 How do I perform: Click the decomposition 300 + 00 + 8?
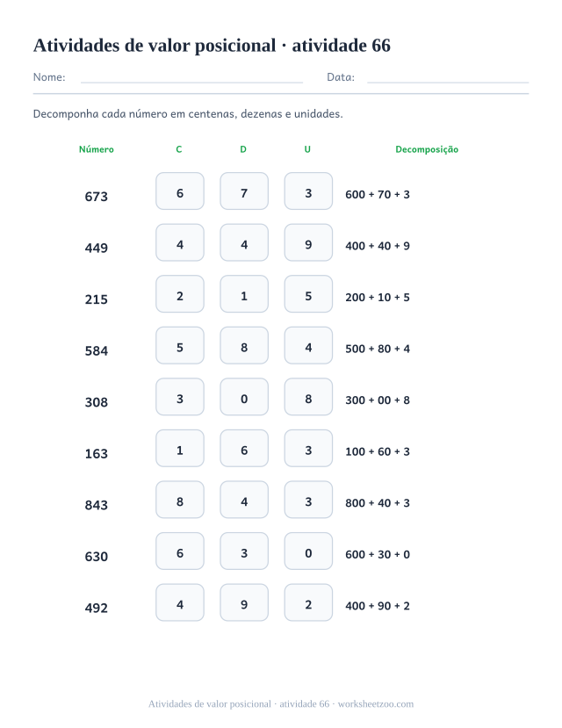(x=378, y=400)
